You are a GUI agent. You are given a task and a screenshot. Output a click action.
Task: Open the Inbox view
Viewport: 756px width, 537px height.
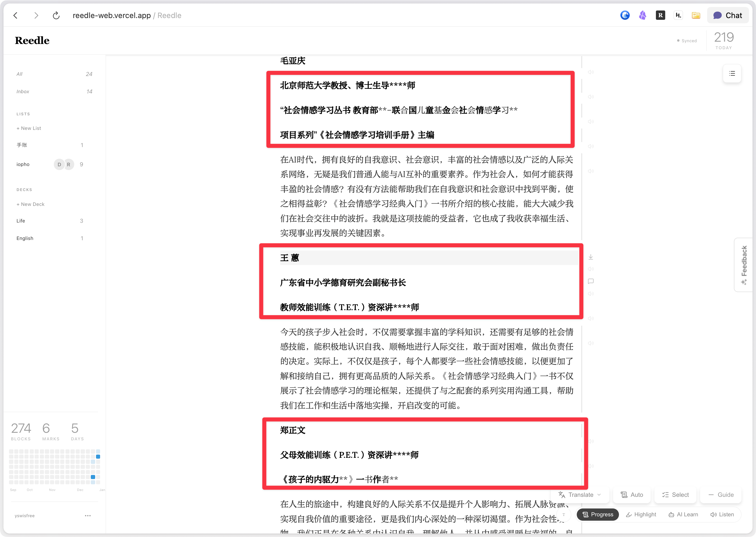coord(54,92)
